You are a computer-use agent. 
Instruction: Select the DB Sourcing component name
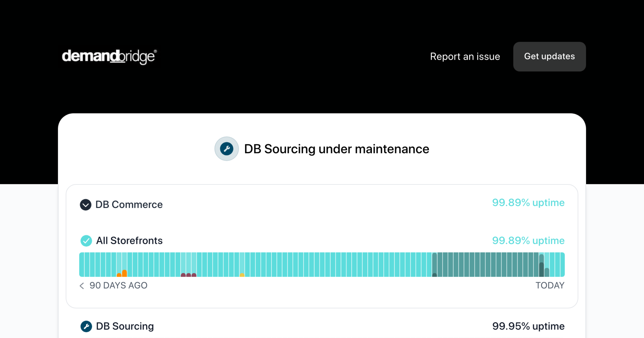point(125,326)
